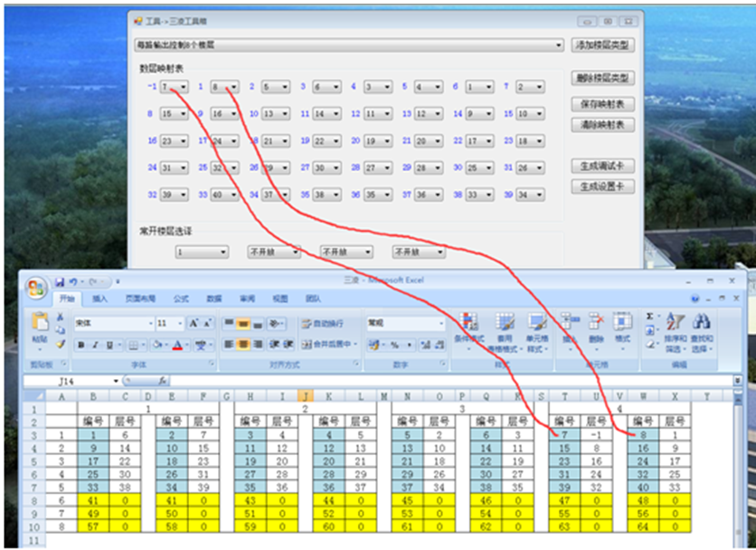This screenshot has width=756, height=550.
Task: Click the Insert cells (插入) icon
Action: coord(570,321)
